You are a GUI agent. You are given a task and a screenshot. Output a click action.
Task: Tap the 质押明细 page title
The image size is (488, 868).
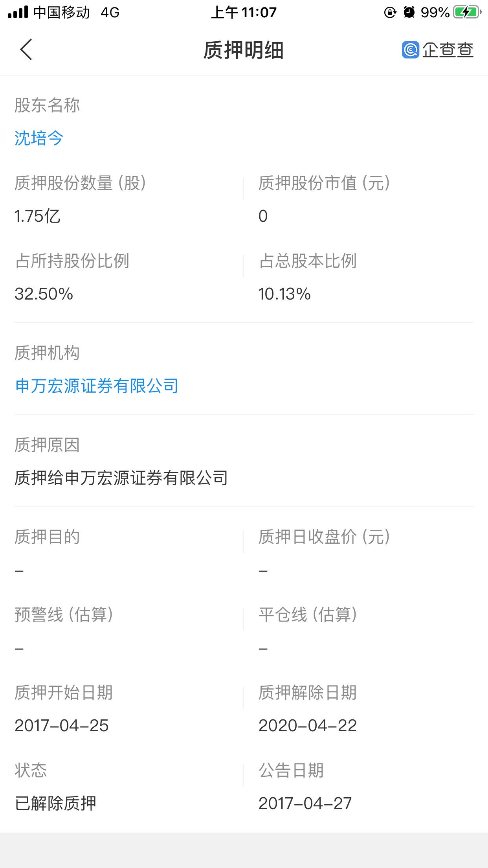click(244, 50)
